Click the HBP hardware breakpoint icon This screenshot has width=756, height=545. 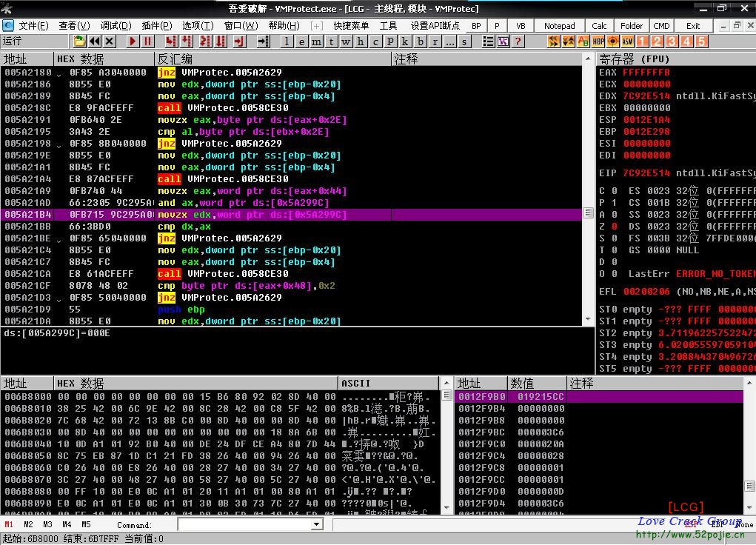click(x=598, y=41)
